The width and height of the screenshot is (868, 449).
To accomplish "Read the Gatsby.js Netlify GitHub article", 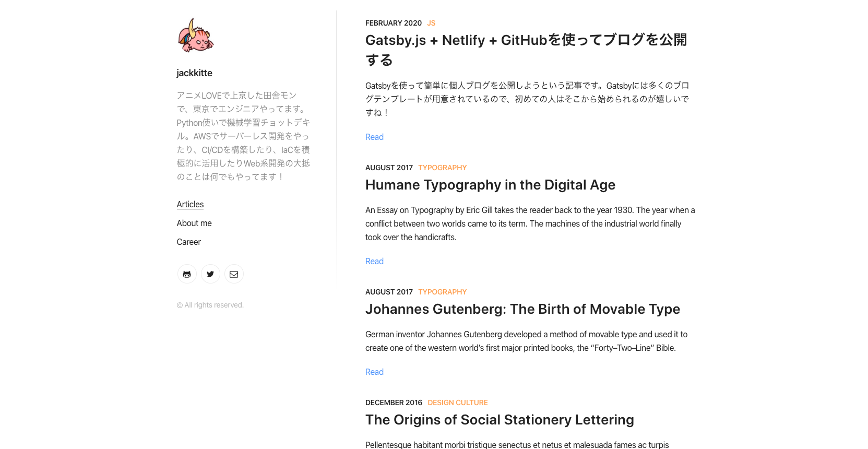I will 374,137.
